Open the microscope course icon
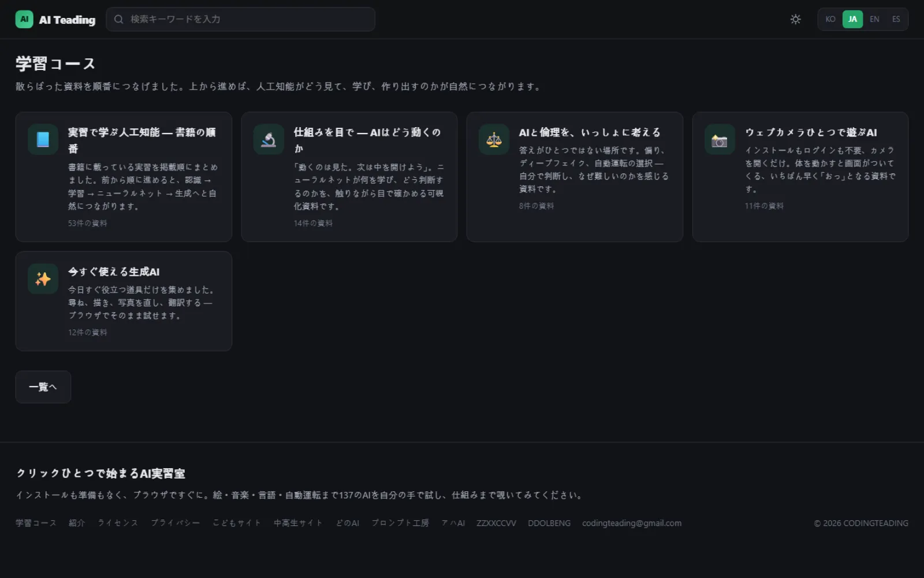Image resolution: width=924 pixels, height=578 pixels. click(x=269, y=139)
